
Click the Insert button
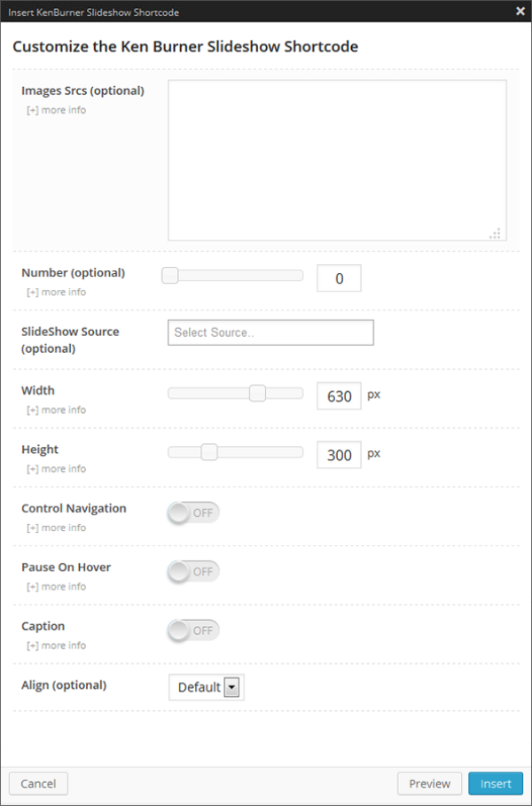[x=496, y=784]
